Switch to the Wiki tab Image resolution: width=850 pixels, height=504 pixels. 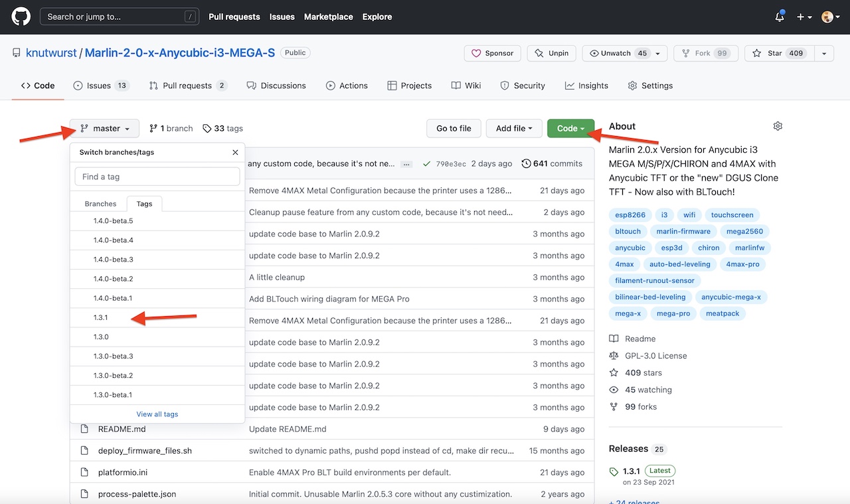(x=466, y=86)
